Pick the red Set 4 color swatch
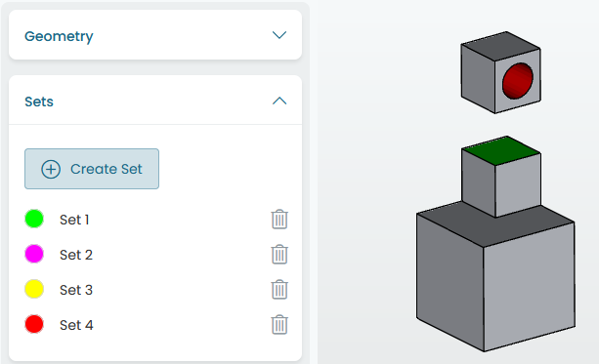Viewport: 599px width, 364px height. pyautogui.click(x=34, y=324)
